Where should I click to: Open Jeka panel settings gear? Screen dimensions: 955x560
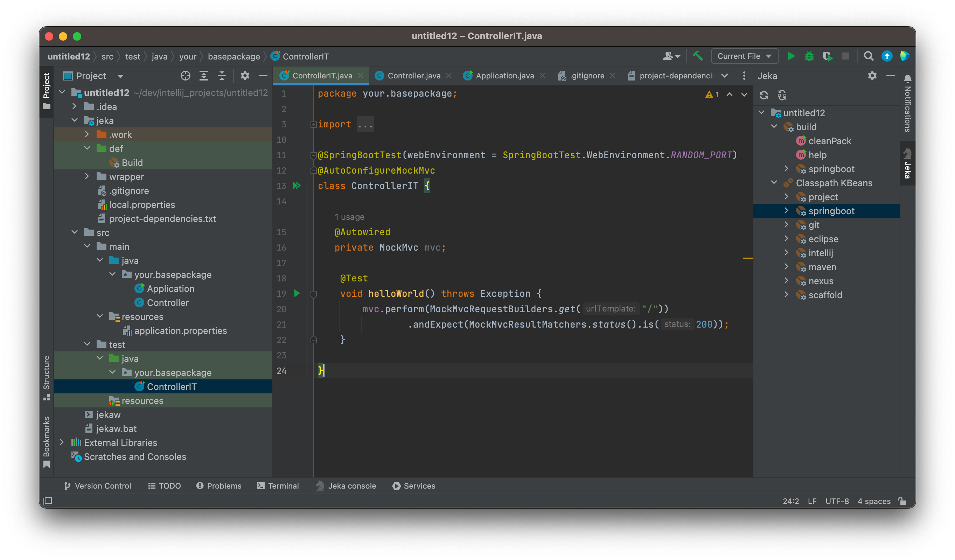872,76
